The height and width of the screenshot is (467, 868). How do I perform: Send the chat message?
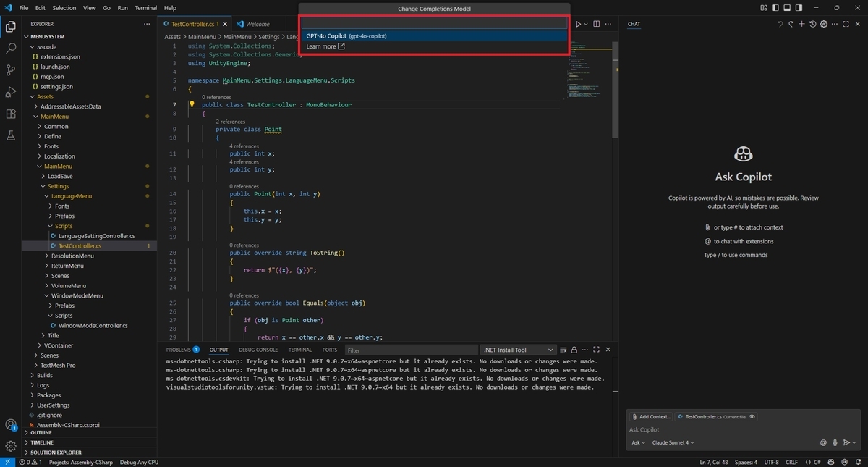tap(846, 442)
